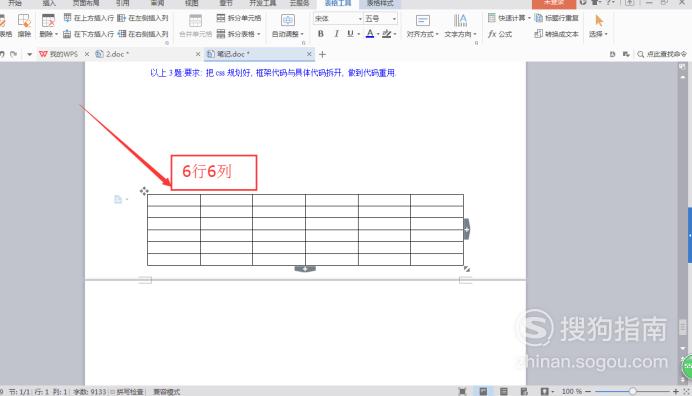
Task: Click compatibility mode (兼容模式) in status bar
Action: coord(166,392)
